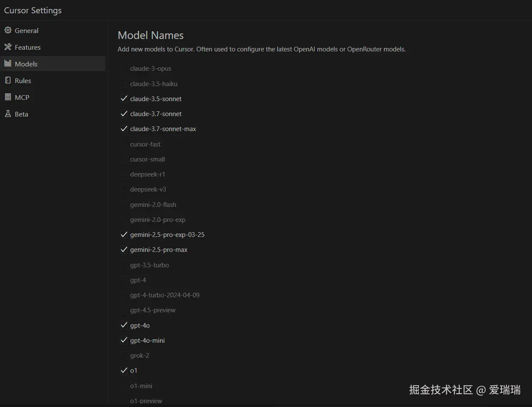Disable the claude-3.5-sonnet model checkbox
The image size is (532, 407).
[x=124, y=99]
